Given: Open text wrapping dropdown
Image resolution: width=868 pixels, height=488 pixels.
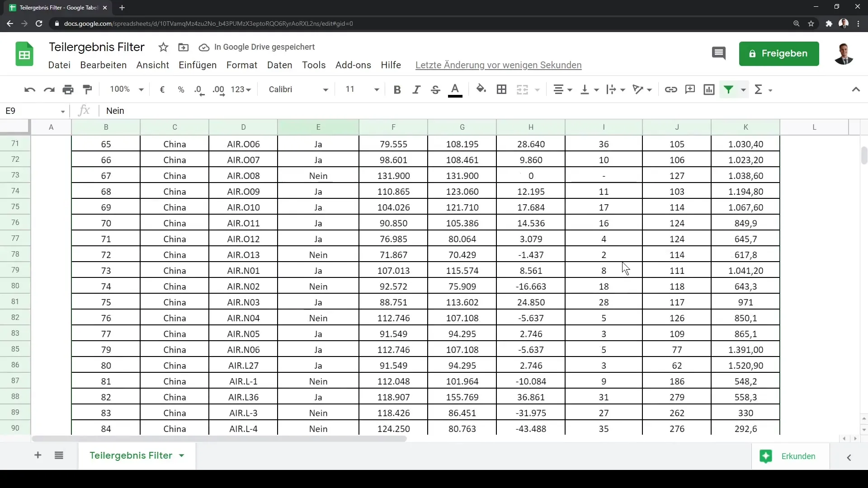Looking at the screenshot, I should coord(616,89).
